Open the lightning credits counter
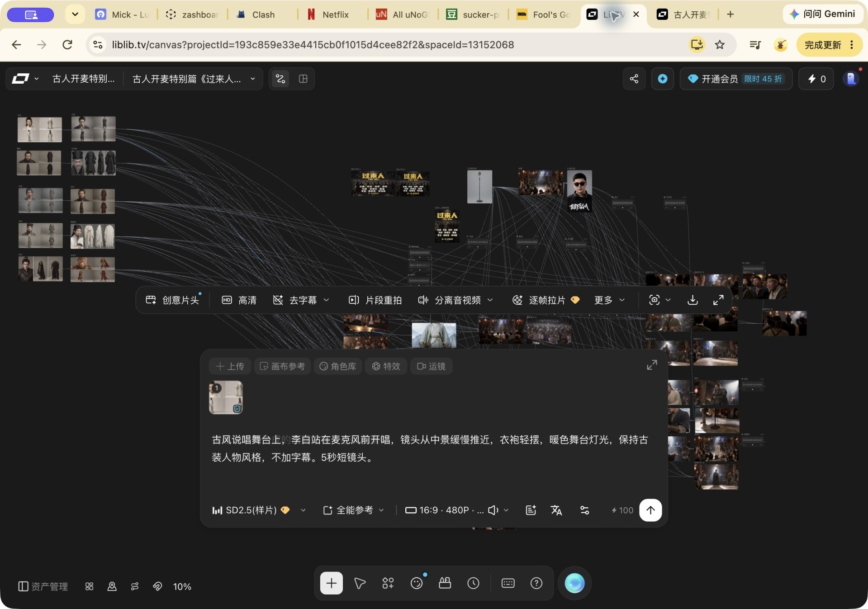868x609 pixels. [816, 79]
